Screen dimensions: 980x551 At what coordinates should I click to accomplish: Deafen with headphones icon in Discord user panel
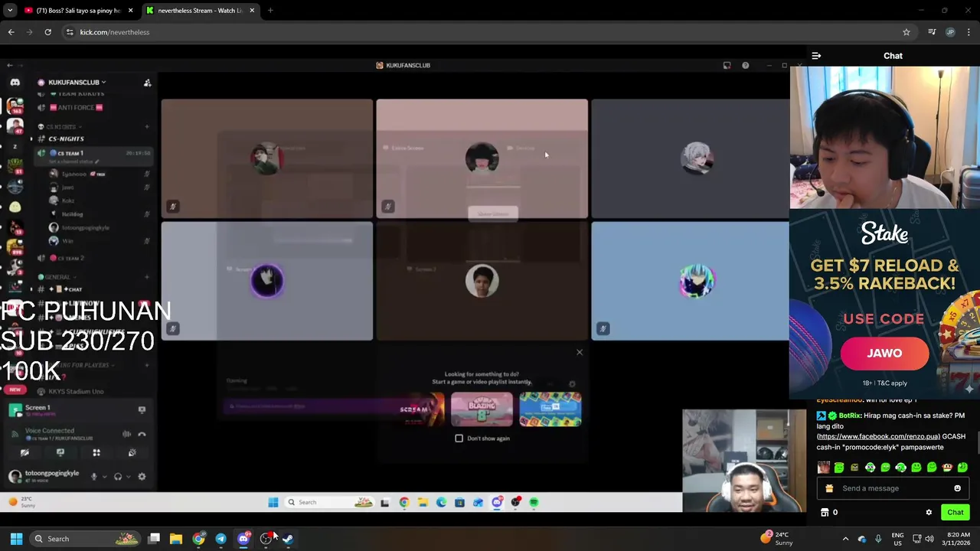(x=118, y=477)
